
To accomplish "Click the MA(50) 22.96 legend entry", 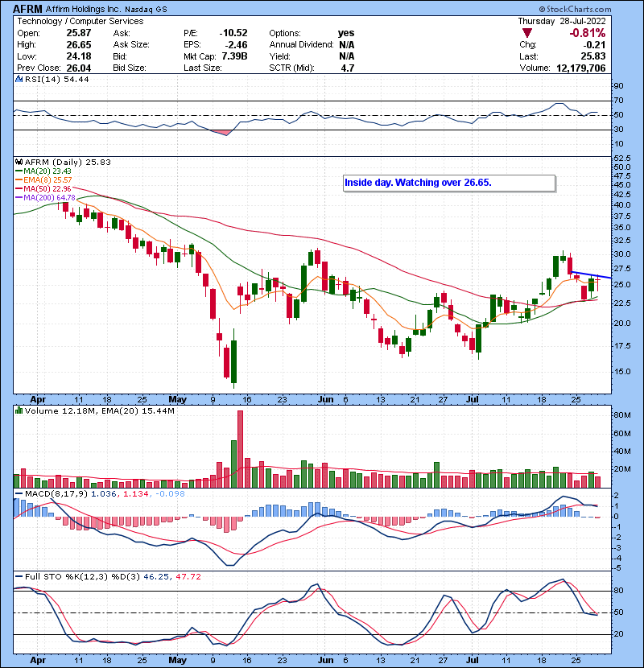I will click(43, 188).
